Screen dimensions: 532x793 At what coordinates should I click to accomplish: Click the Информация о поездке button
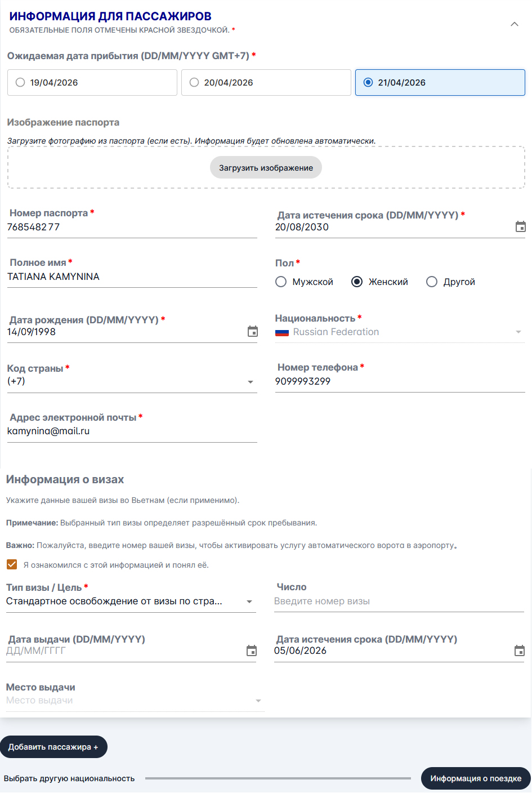(476, 778)
